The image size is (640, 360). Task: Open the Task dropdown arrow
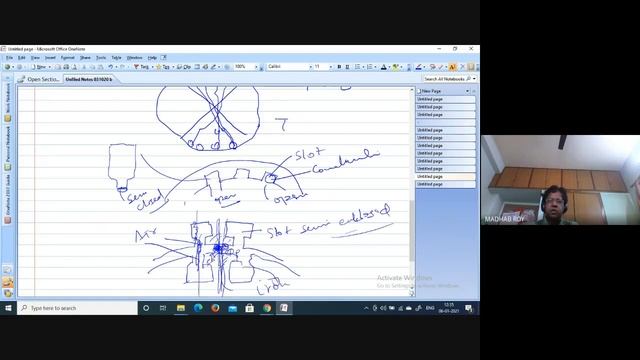tap(152, 67)
